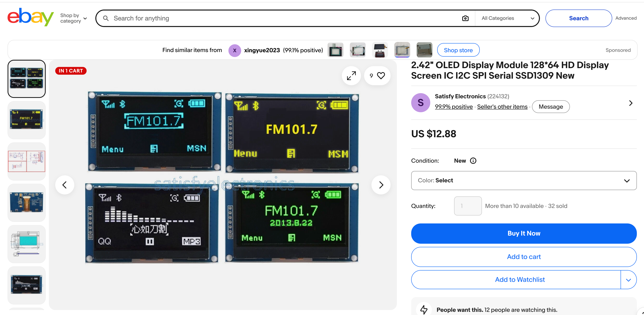Select the yellow FM101.7 display thumbnail
Screen dimensions: 644x315
pos(26,120)
